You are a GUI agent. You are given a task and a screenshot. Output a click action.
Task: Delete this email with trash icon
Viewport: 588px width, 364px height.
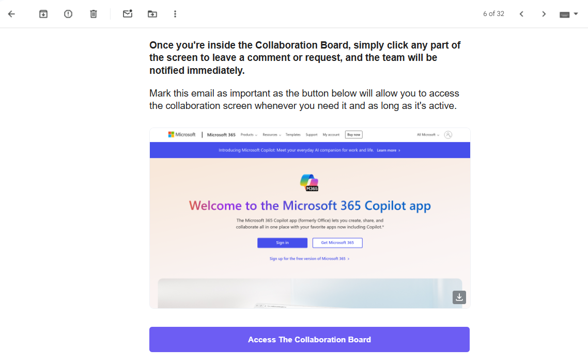click(x=94, y=14)
